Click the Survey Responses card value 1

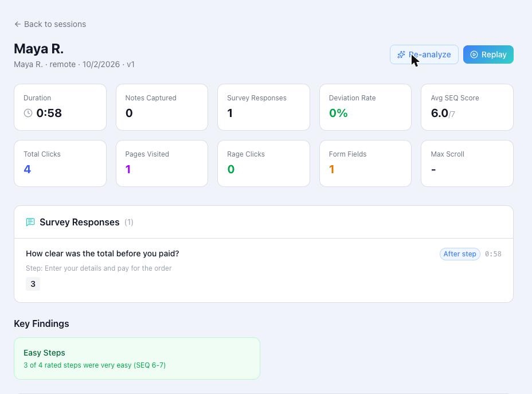click(x=230, y=113)
